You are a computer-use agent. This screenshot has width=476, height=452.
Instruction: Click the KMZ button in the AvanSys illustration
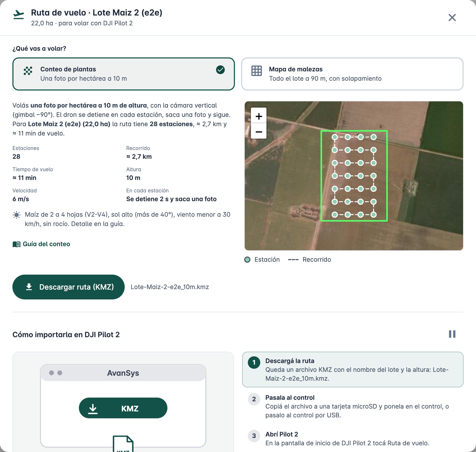pos(123,408)
